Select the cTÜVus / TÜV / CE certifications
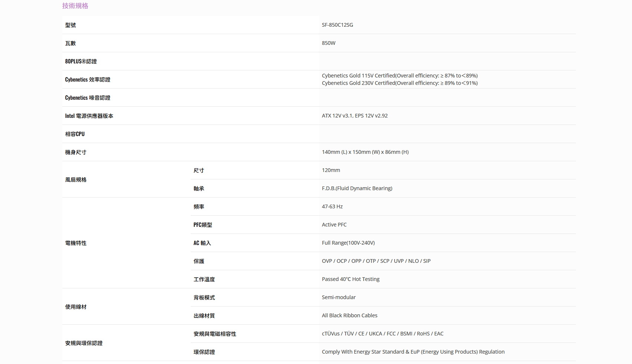The width and height of the screenshot is (632, 364). (383, 334)
